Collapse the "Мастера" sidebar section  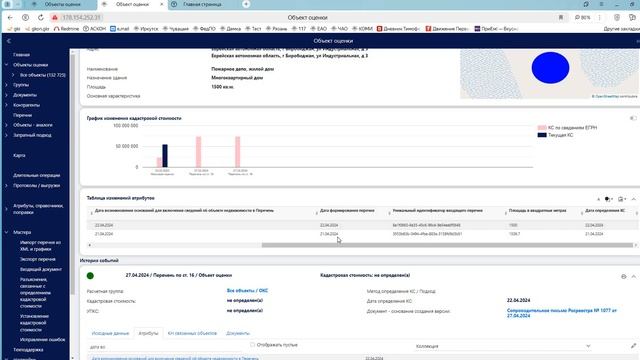7,232
